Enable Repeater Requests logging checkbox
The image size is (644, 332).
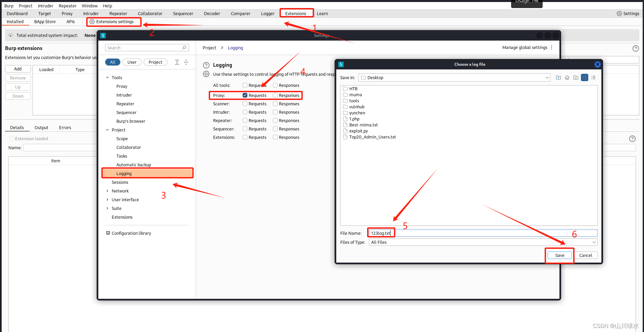[245, 120]
